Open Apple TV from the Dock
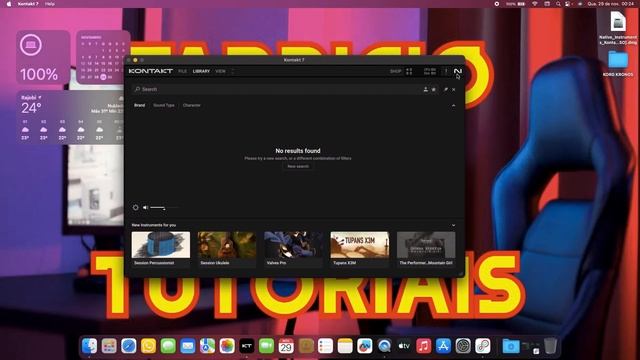 point(404,346)
